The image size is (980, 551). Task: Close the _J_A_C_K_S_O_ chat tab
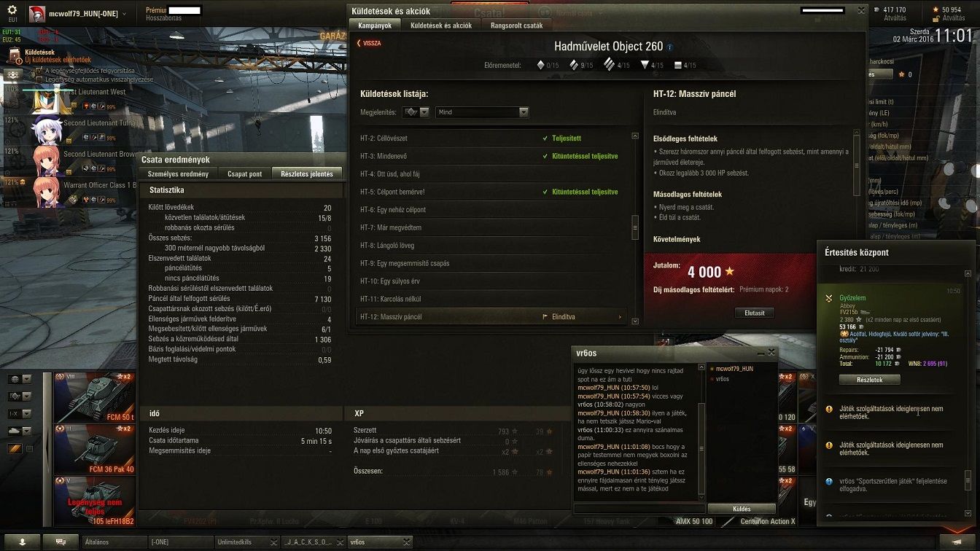tap(341, 542)
